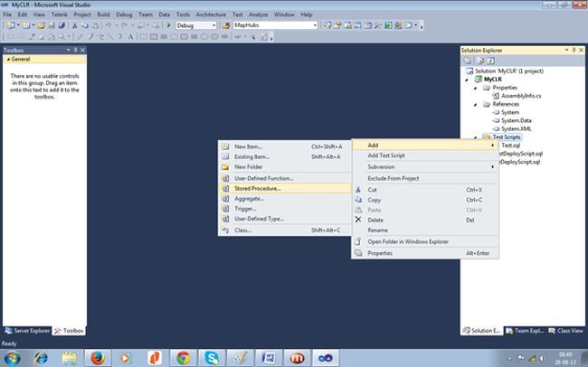Select System.XML reference

coord(517,129)
